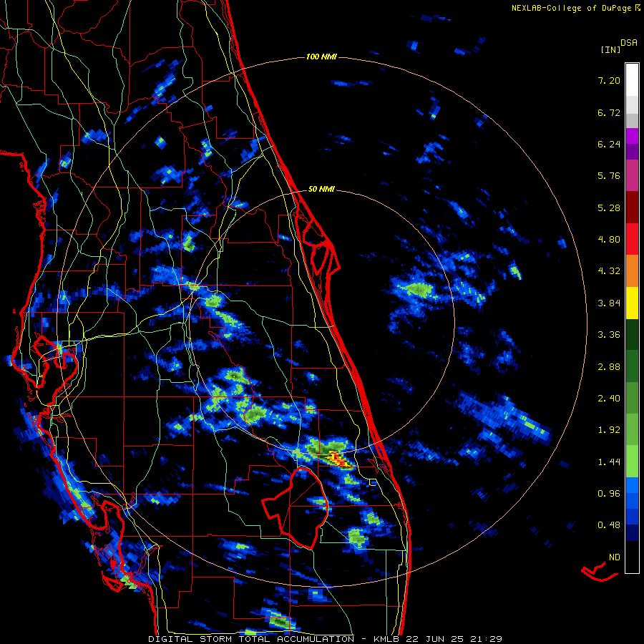The height and width of the screenshot is (644, 644).
Task: Select the 6.24 legend value
Action: click(609, 144)
